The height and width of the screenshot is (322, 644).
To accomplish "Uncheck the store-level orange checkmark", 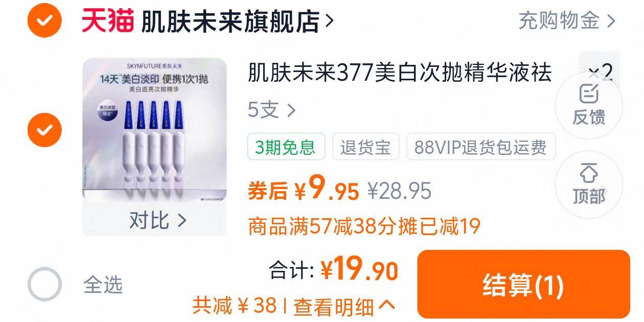I will [x=44, y=20].
